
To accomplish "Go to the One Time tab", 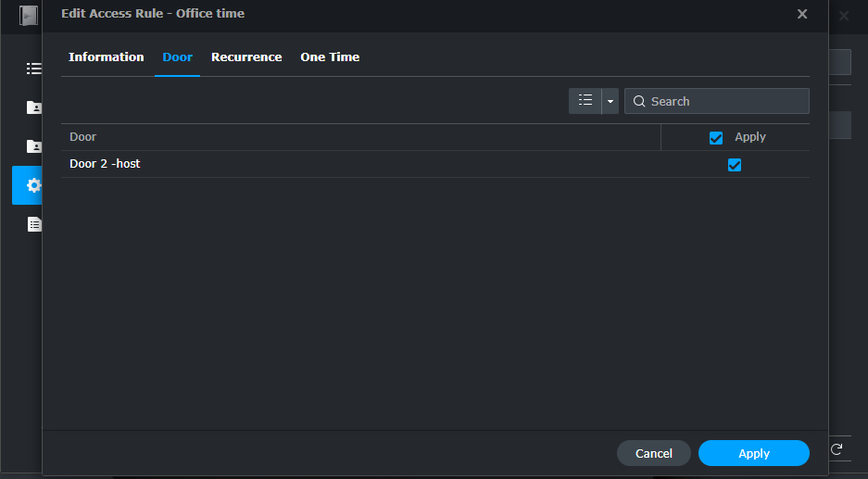I will (x=330, y=57).
